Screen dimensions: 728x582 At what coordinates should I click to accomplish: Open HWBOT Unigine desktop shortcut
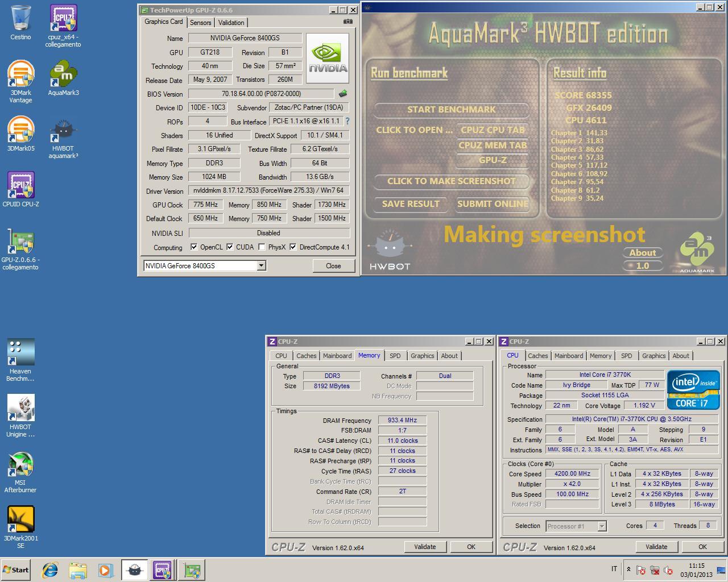(20, 415)
